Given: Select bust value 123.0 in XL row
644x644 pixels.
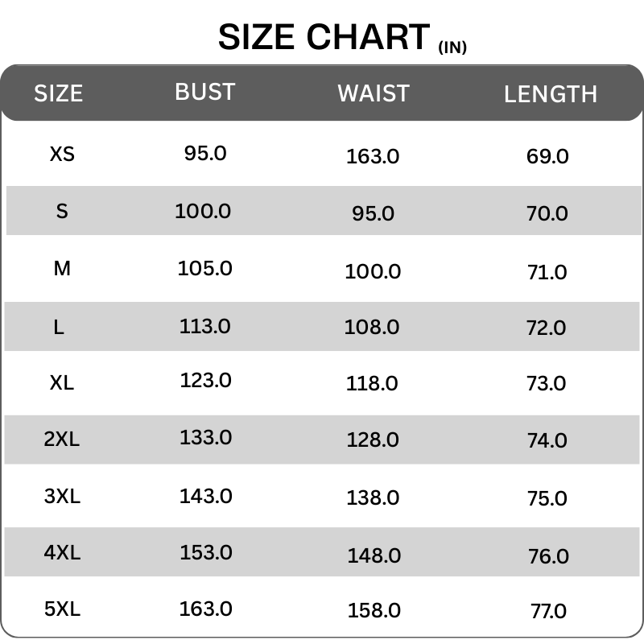Looking at the screenshot, I should (206, 379).
